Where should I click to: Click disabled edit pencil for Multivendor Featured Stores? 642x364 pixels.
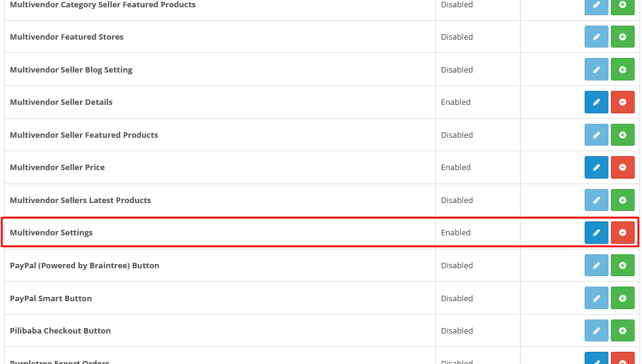point(596,37)
